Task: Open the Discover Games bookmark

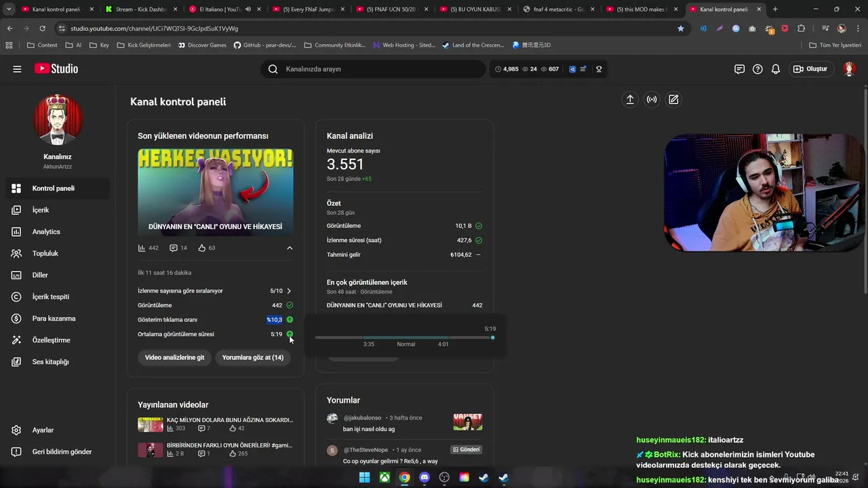Action: pyautogui.click(x=202, y=45)
